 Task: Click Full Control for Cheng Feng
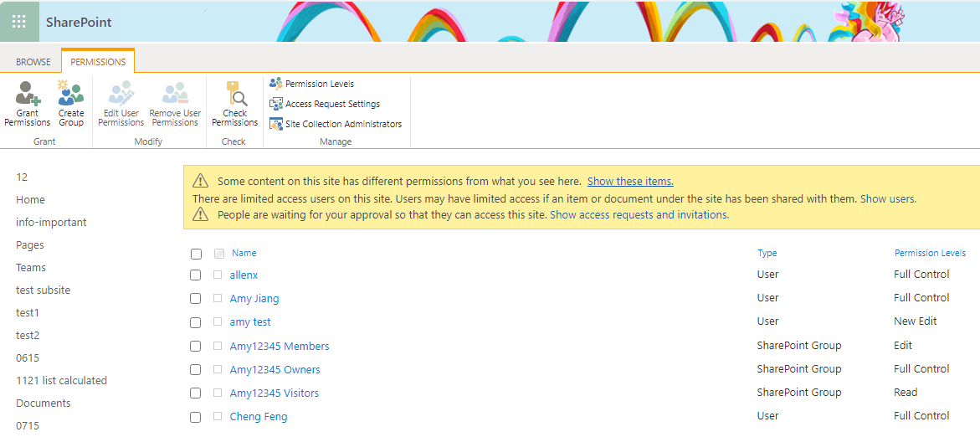click(x=921, y=416)
